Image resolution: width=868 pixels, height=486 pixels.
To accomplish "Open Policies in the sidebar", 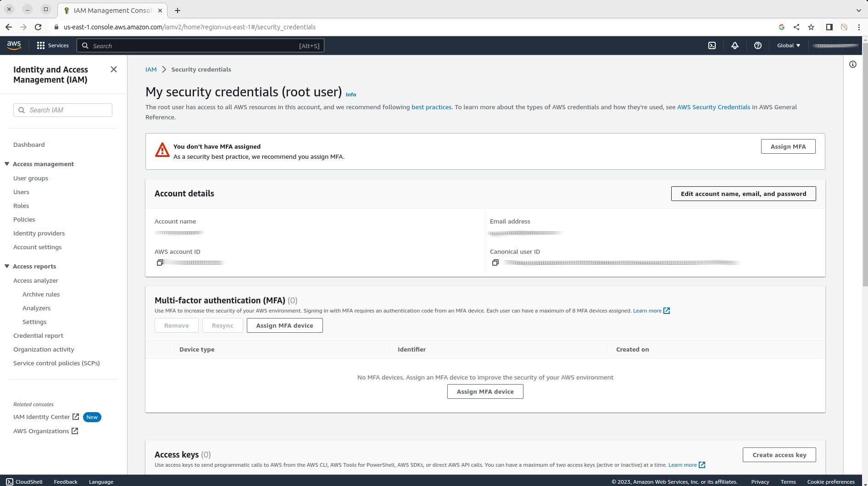I will 24,219.
